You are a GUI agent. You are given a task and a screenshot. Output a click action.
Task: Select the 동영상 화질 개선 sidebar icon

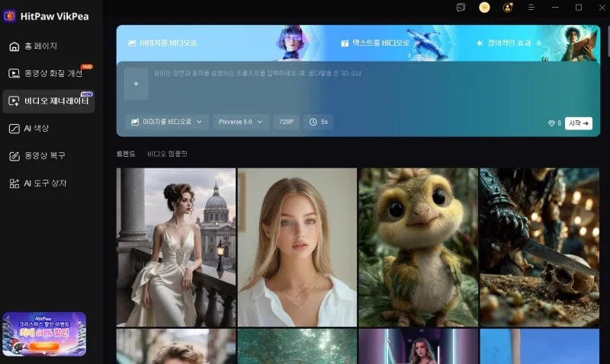pos(14,73)
